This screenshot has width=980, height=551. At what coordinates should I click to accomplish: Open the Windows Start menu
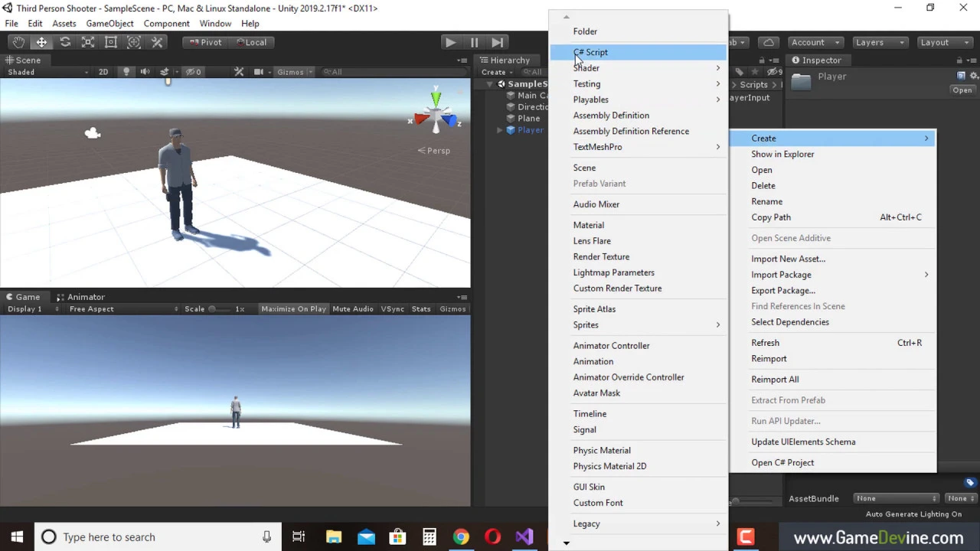point(17,537)
